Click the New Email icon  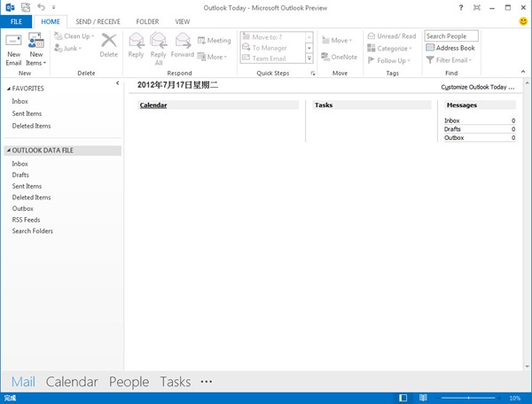coord(13,41)
